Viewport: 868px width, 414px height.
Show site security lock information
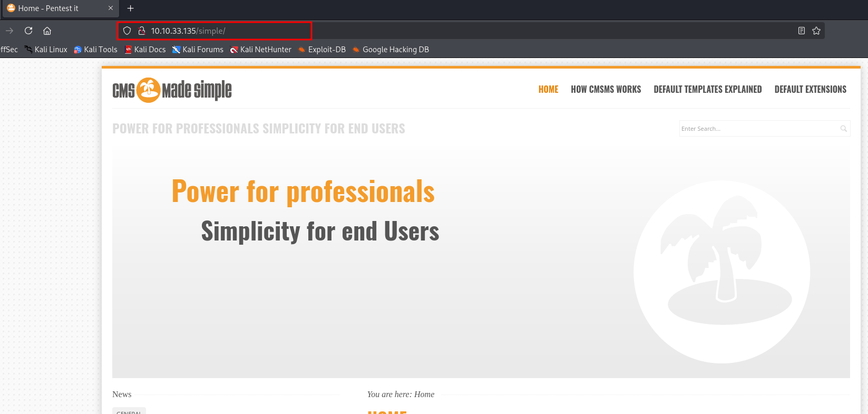[x=142, y=31]
